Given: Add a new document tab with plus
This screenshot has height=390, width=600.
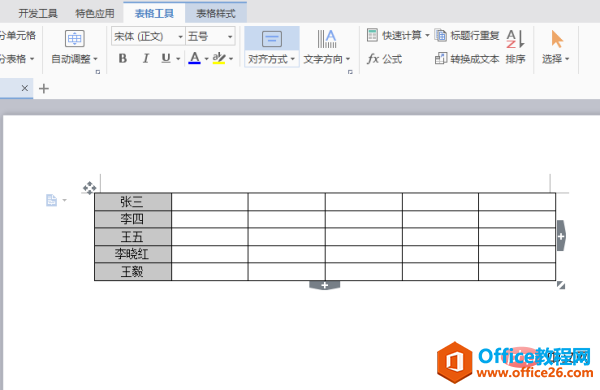Looking at the screenshot, I should coord(44,88).
